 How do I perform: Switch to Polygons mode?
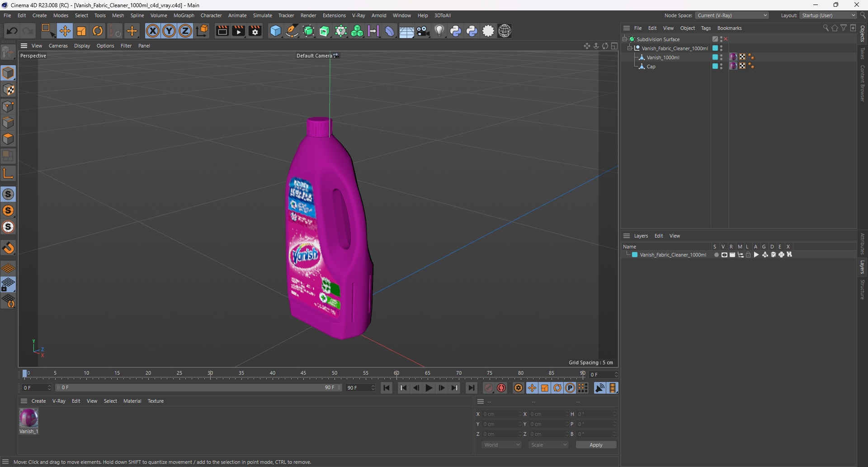tap(9, 139)
